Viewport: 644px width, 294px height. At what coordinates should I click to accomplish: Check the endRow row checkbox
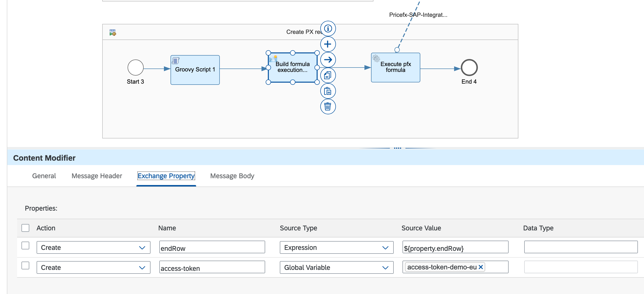pyautogui.click(x=25, y=245)
